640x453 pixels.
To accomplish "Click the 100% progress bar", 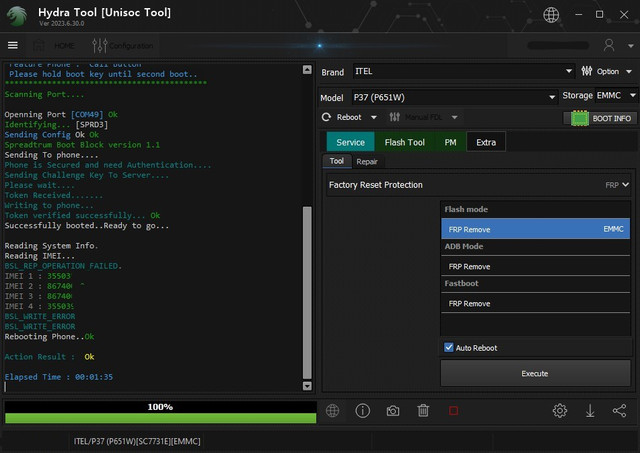I will 160,412.
